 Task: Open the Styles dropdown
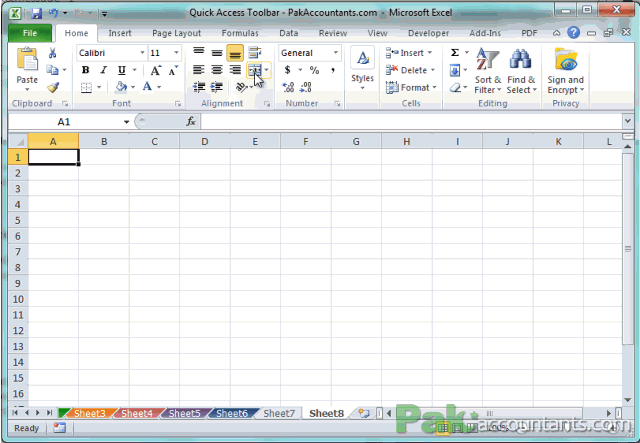point(362,69)
